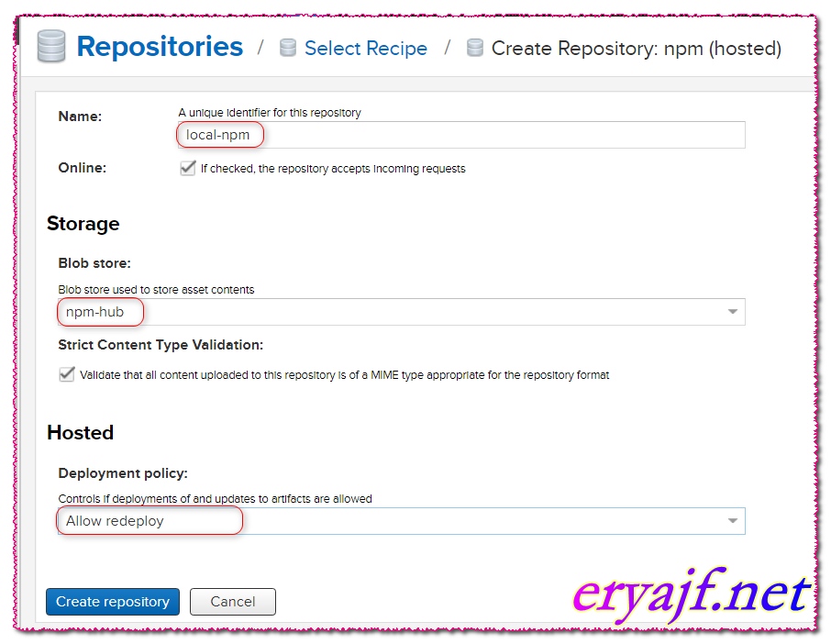Click the Strict Content Type Validation label

(x=161, y=345)
